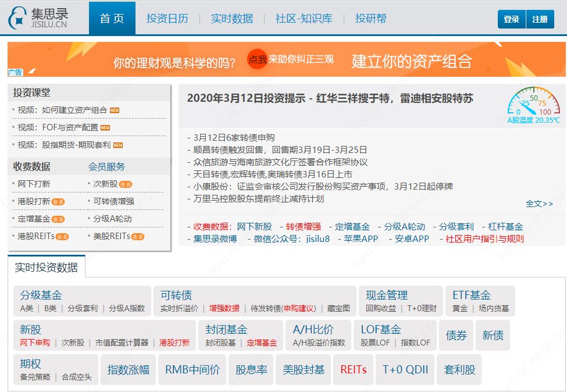Open the T+0 QDII data tile
Image resolution: width=567 pixels, height=392 pixels.
click(x=405, y=369)
